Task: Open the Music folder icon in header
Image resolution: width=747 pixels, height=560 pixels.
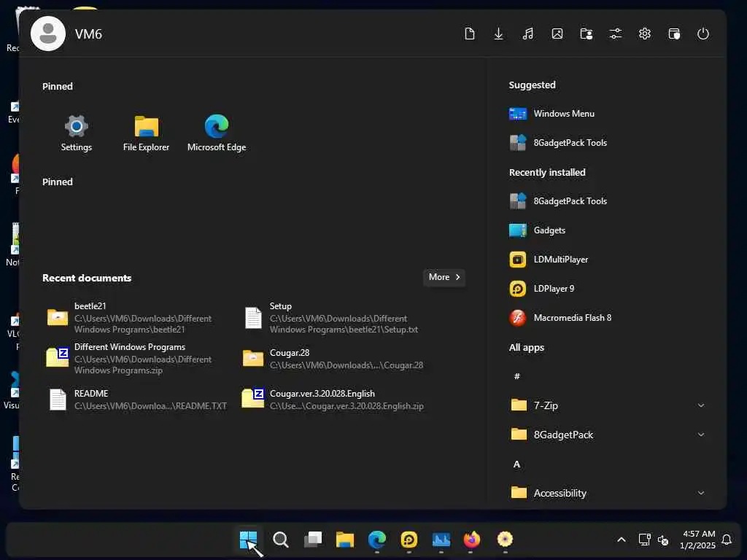Action: [x=528, y=34]
